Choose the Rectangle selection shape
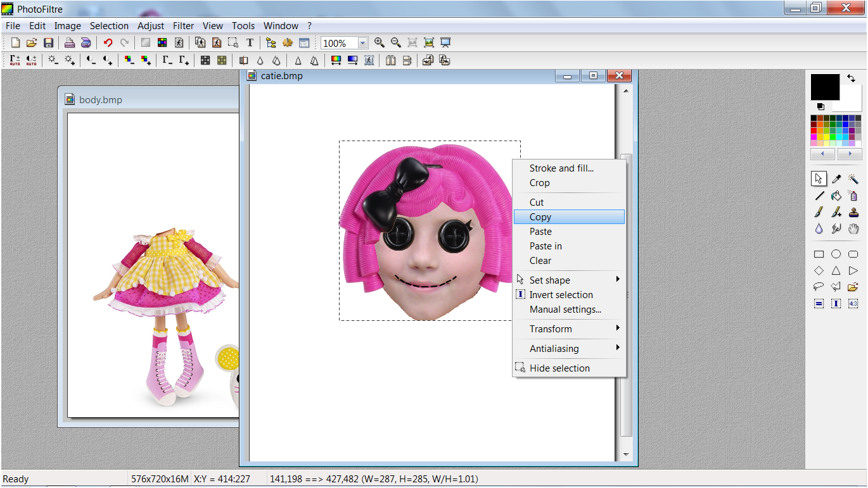 pyautogui.click(x=819, y=254)
